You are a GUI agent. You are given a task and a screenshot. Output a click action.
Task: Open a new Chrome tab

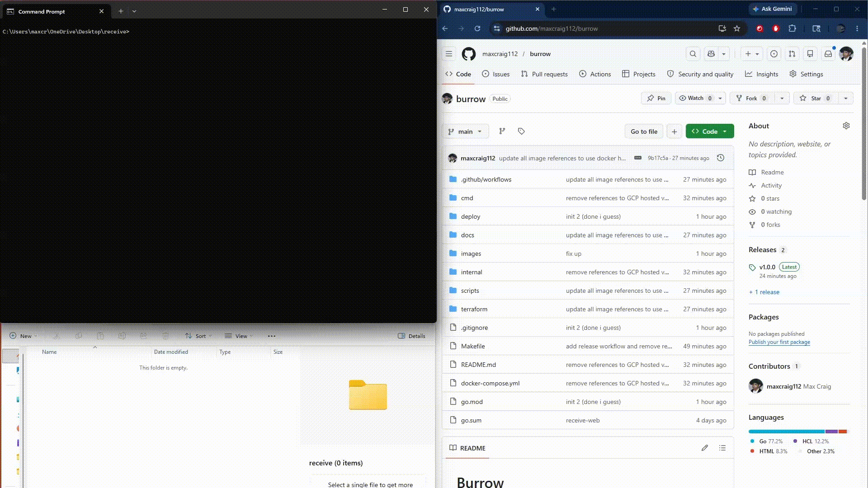click(x=553, y=9)
